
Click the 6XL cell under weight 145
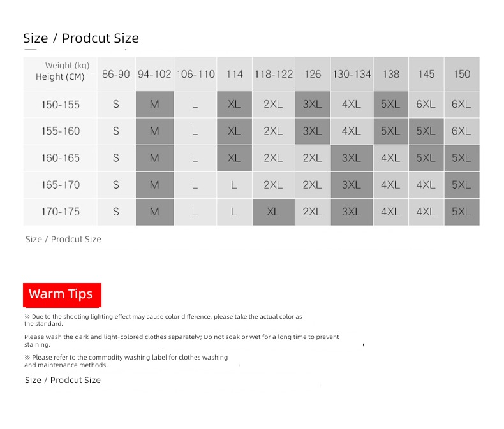pos(426,105)
